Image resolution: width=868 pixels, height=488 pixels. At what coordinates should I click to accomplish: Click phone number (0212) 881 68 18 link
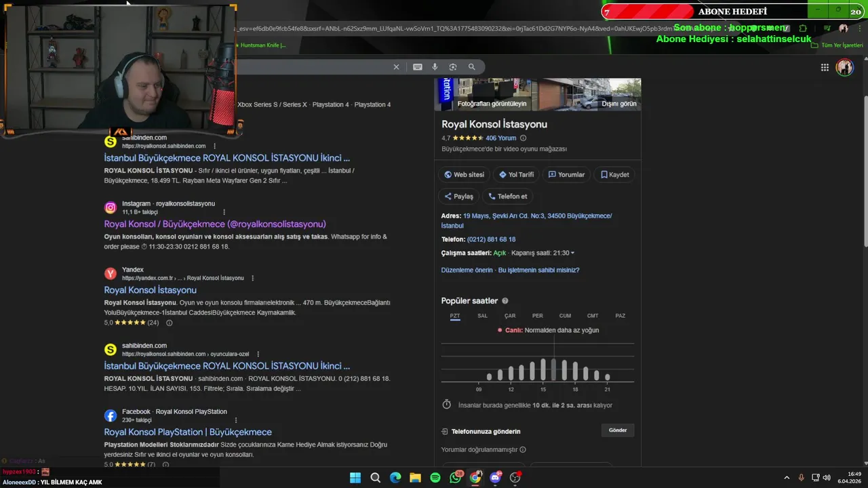491,240
